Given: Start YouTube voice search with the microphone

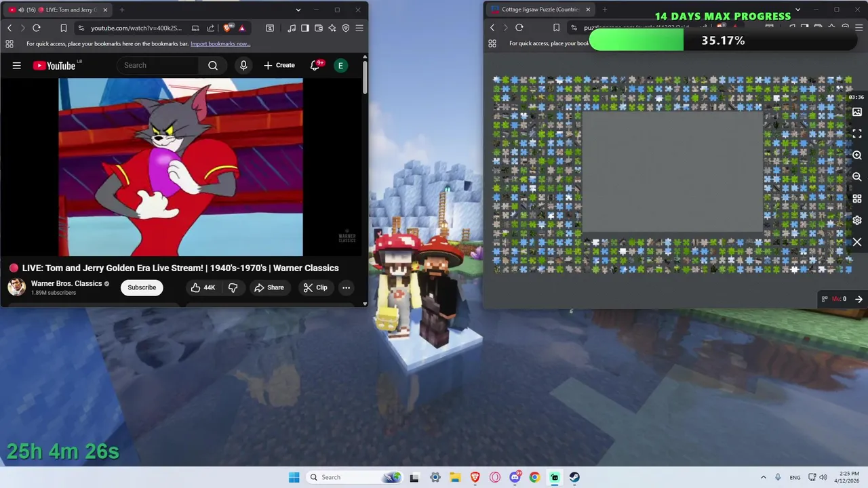Looking at the screenshot, I should coord(243,65).
